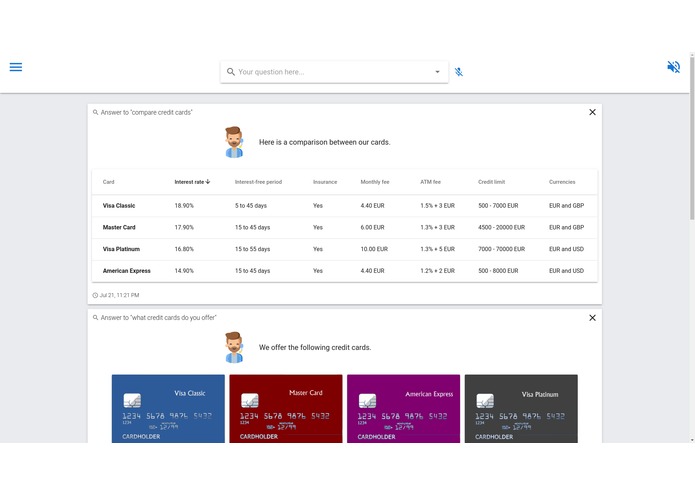This screenshot has height=494, width=695.
Task: Close the 'what credit cards do you offer' answer
Action: [x=592, y=318]
